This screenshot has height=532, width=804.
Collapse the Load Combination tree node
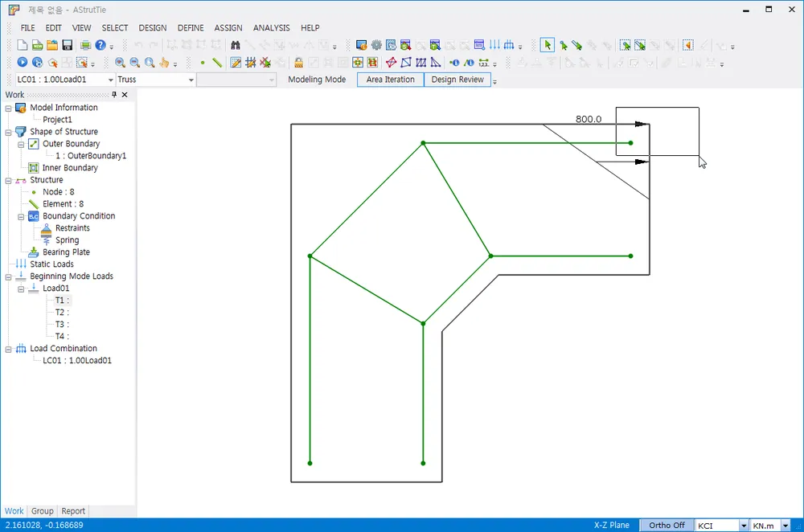tap(8, 349)
